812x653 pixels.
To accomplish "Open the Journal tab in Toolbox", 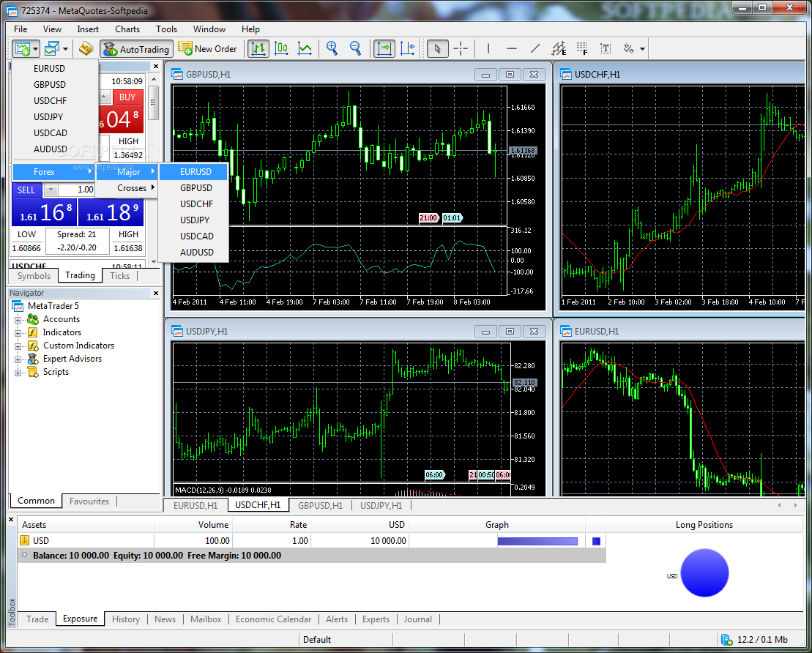I will pos(418,619).
